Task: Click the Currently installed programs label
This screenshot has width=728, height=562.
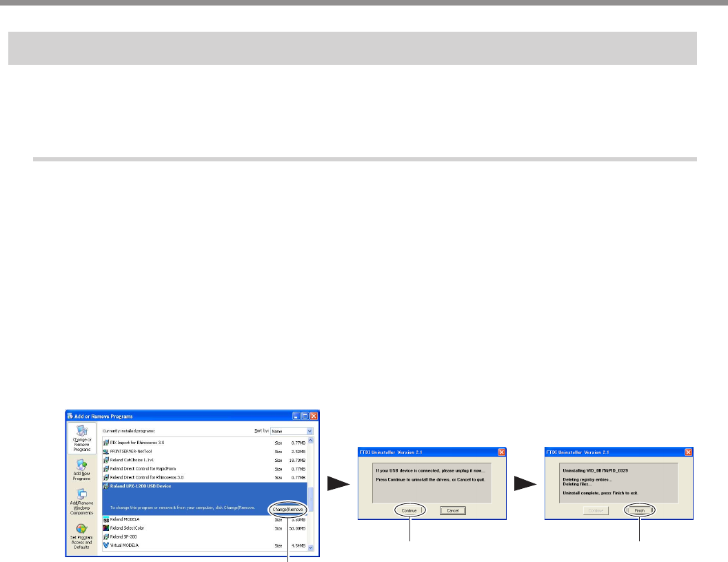Action: [x=129, y=431]
